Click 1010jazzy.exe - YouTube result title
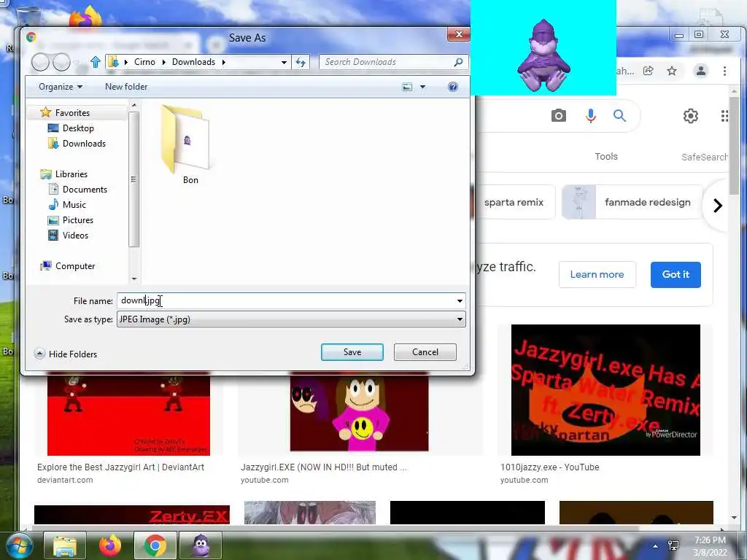Screen dimensions: 747x560 pos(550,467)
